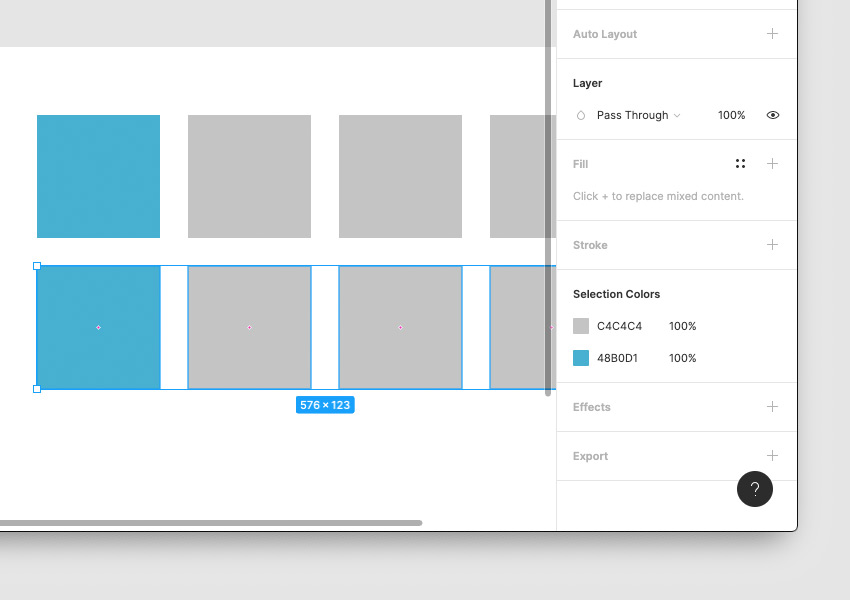Viewport: 850px width, 600px height.
Task: Click the canvas horizontal scrollbar
Action: [211, 523]
